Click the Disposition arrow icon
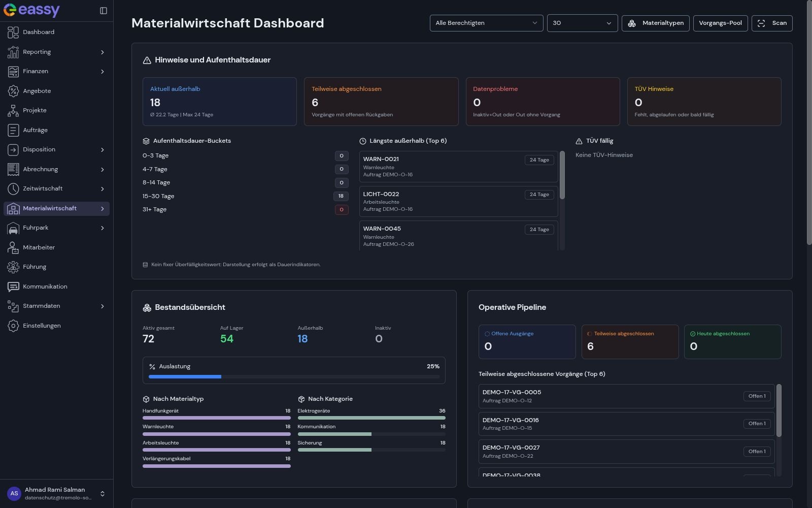Screen dimensions: 812x508 [x=13, y=150]
